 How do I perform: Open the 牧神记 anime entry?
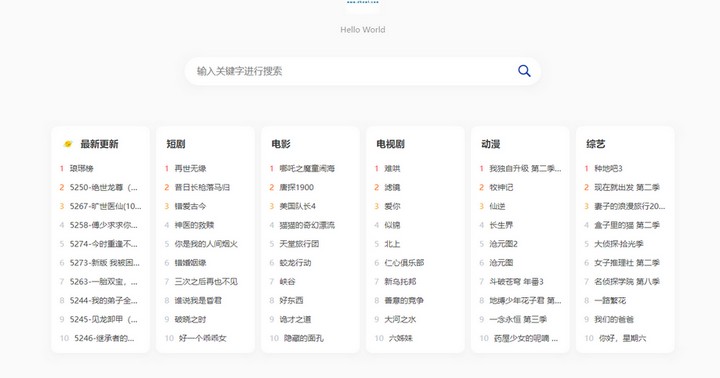[501, 187]
